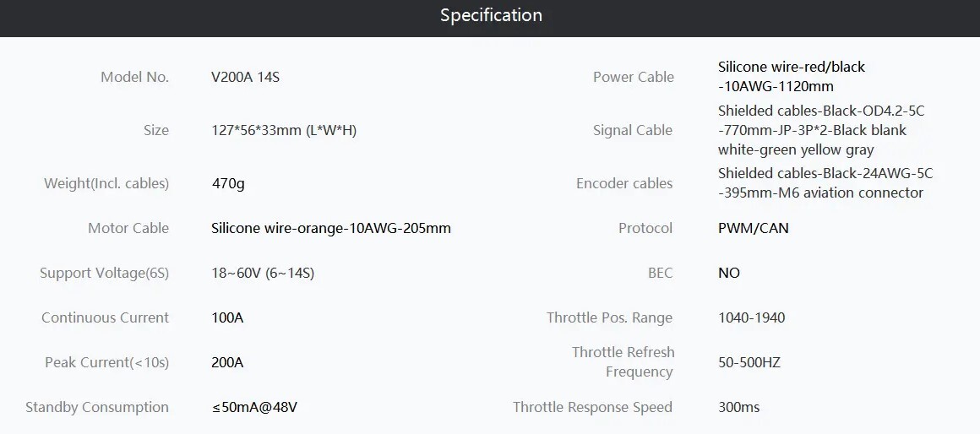The width and height of the screenshot is (980, 434).
Task: Click the Continuous Current label
Action: tap(105, 317)
